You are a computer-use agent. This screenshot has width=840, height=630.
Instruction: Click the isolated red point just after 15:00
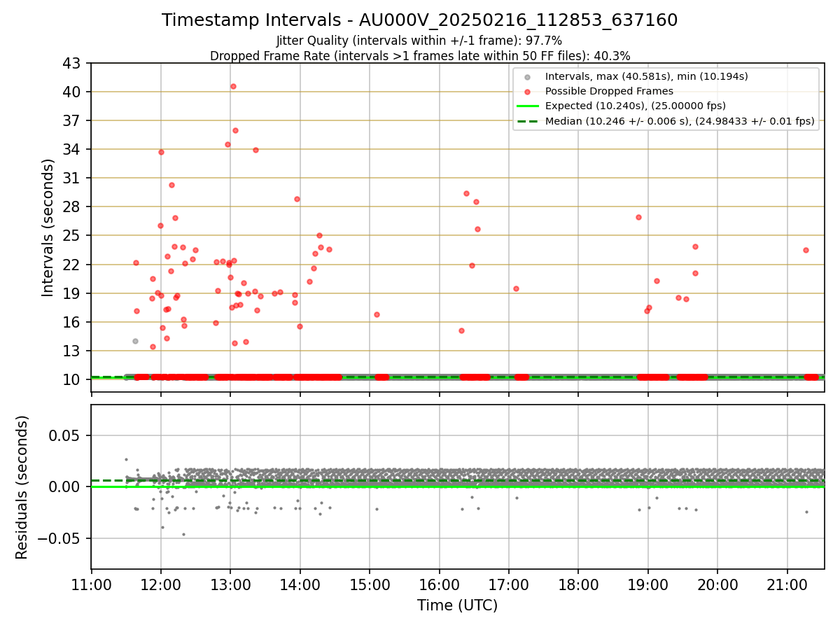pyautogui.click(x=377, y=314)
